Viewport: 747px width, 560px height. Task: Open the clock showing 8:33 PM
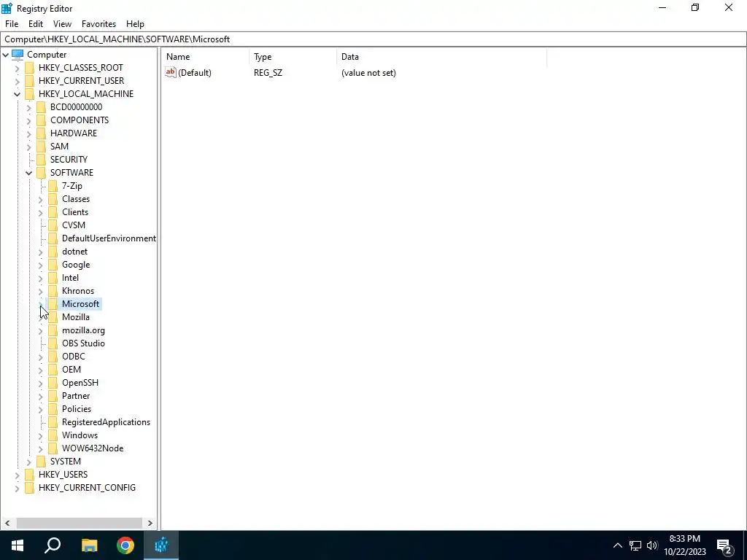click(684, 545)
